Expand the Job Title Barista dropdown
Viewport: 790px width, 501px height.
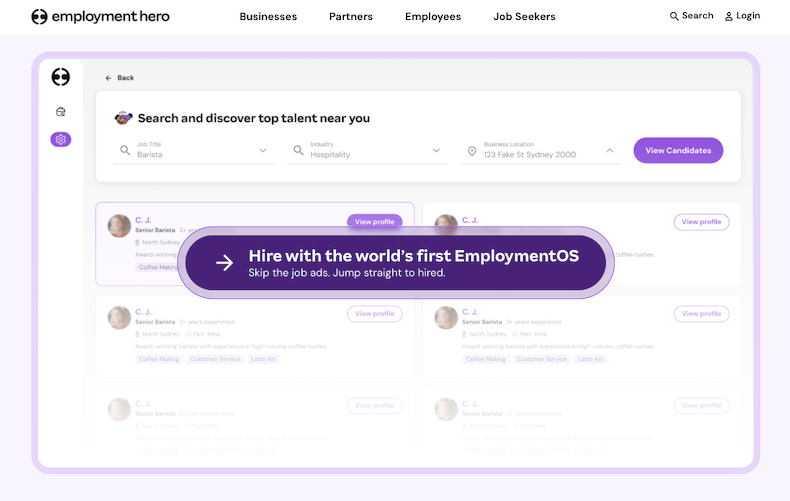click(262, 150)
